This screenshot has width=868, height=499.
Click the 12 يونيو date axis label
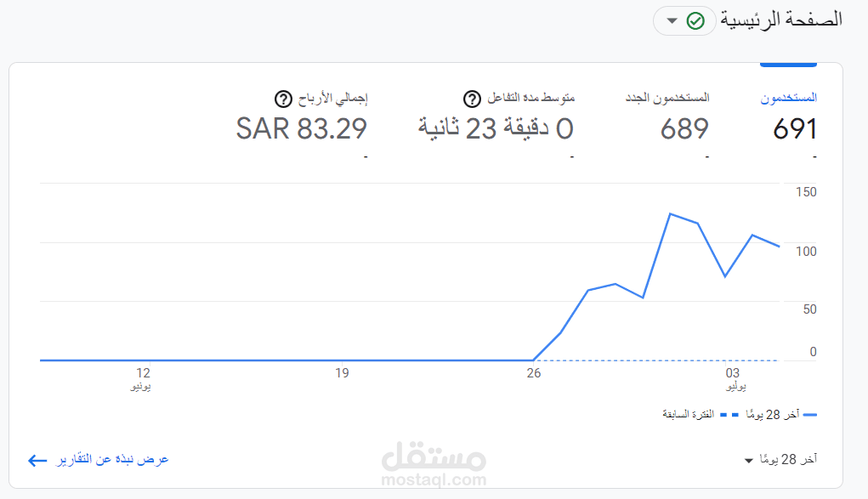[x=142, y=379]
